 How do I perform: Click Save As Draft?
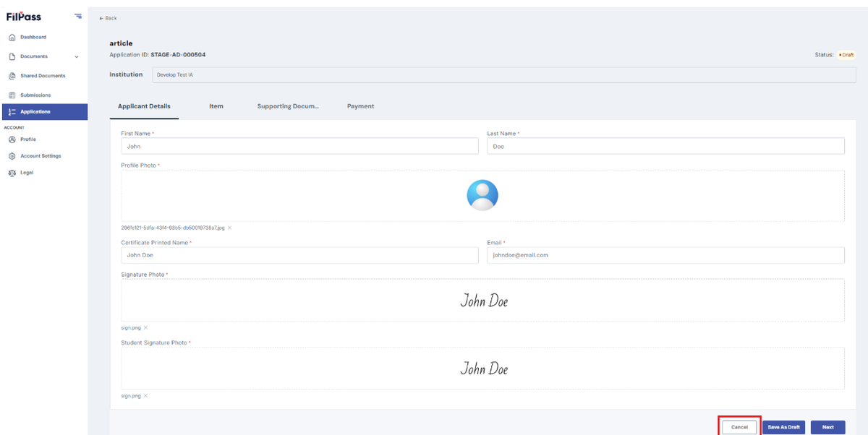point(783,427)
